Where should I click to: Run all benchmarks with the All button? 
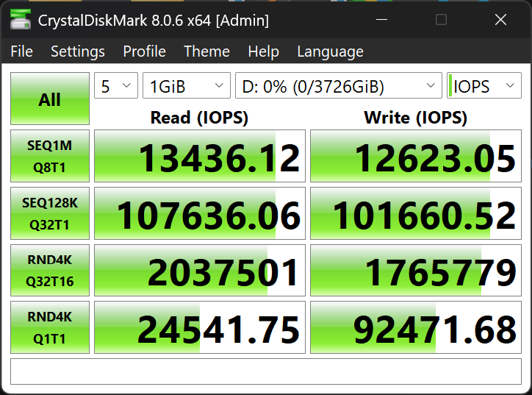click(x=50, y=99)
